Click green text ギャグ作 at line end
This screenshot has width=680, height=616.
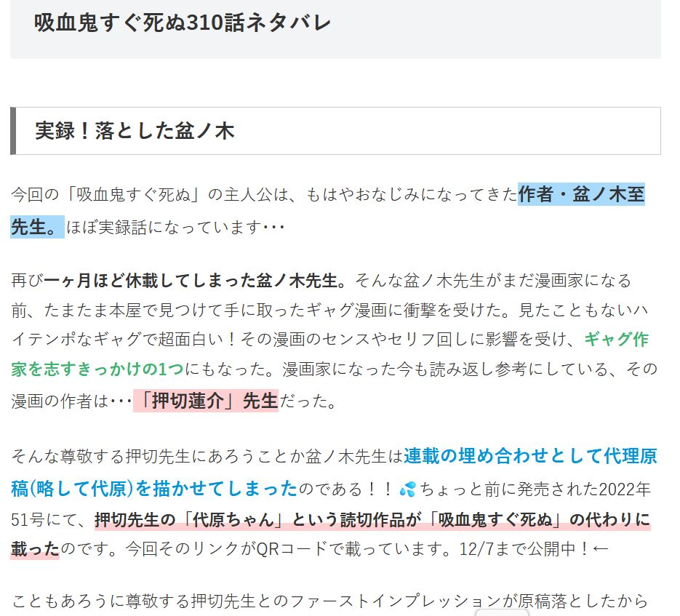(616, 340)
